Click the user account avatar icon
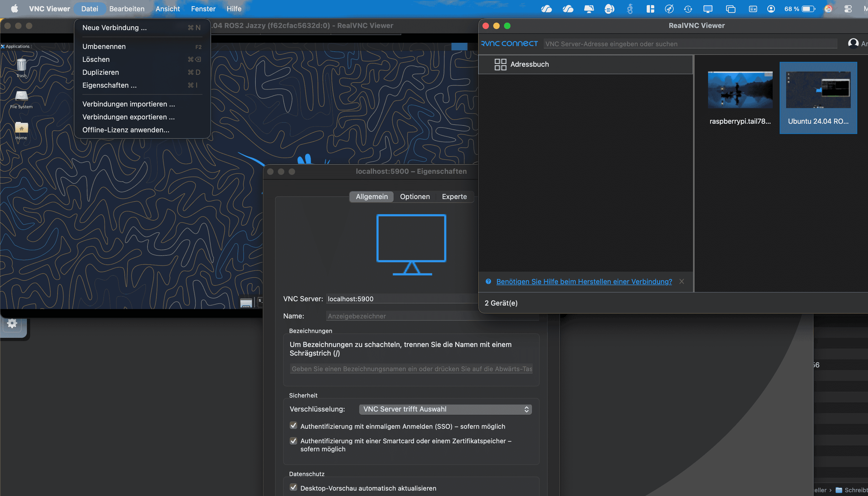Viewport: 868px width, 496px height. click(853, 43)
